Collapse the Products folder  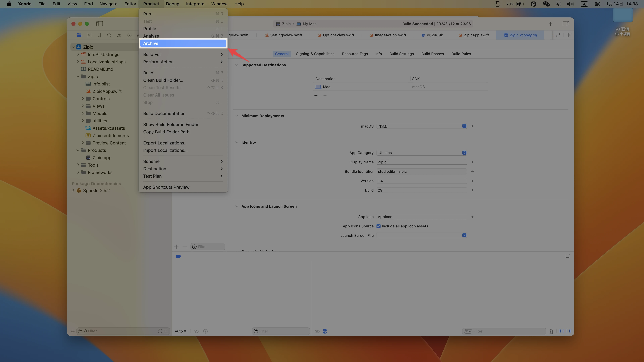point(78,150)
